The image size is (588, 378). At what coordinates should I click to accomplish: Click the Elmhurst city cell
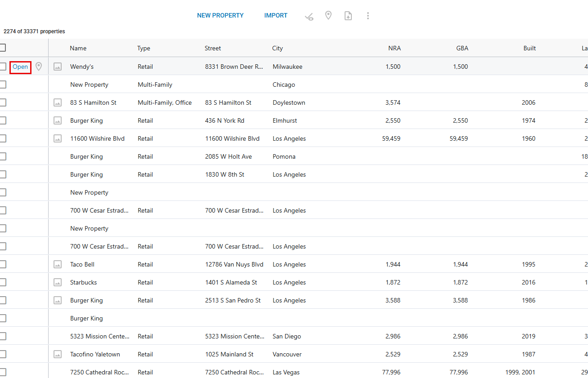click(x=285, y=120)
